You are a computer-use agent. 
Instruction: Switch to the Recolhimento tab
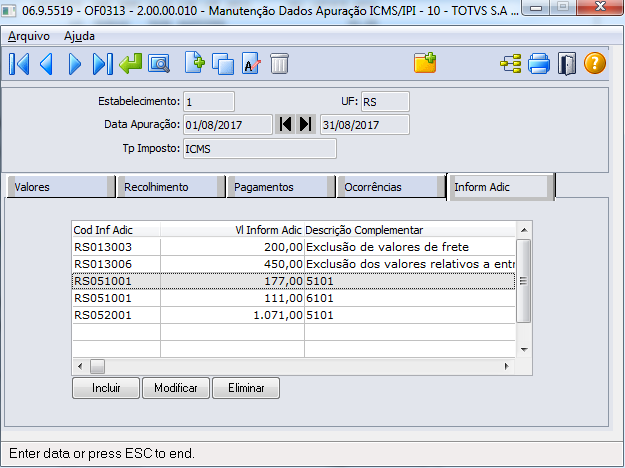(x=171, y=187)
